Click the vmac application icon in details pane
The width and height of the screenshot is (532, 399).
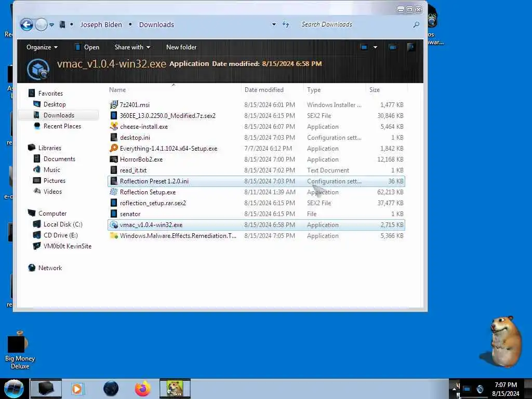point(38,69)
